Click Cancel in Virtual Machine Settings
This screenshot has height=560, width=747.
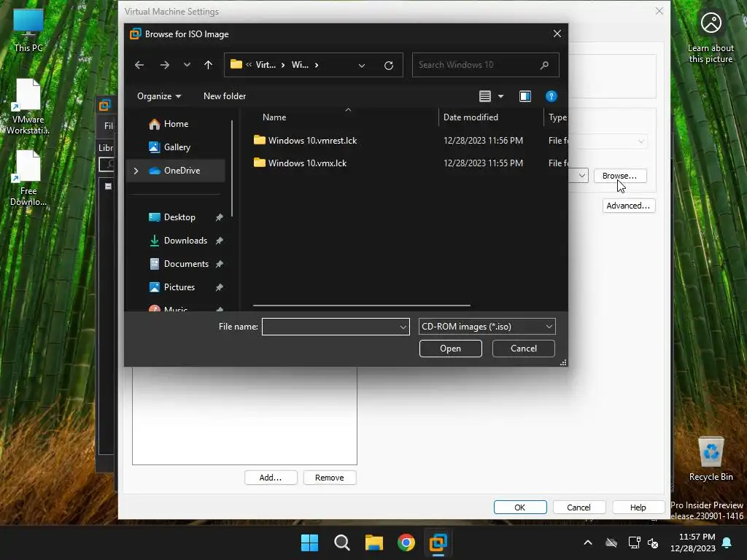(x=578, y=507)
